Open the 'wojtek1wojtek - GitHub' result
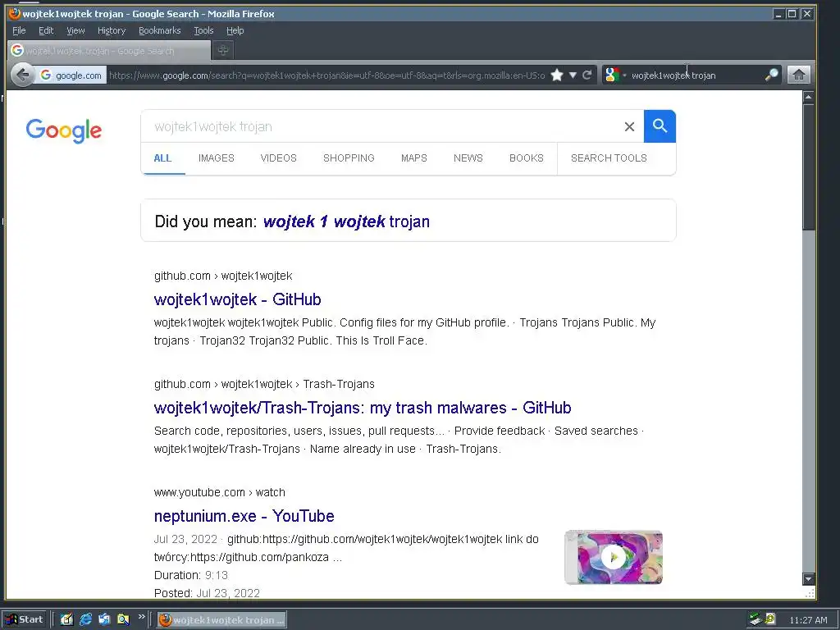 point(237,299)
